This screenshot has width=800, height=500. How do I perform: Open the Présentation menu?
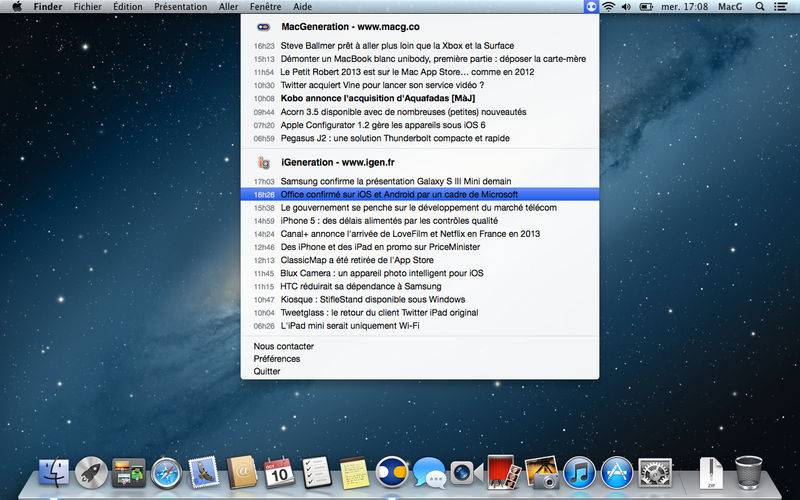point(181,7)
